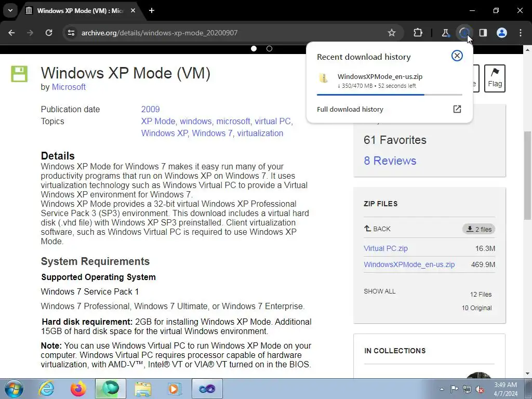Open the Chrome profile avatar

tap(502, 33)
